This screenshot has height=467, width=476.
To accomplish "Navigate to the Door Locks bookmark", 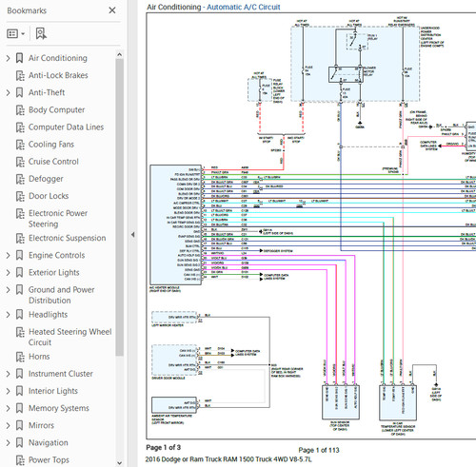I will (49, 196).
